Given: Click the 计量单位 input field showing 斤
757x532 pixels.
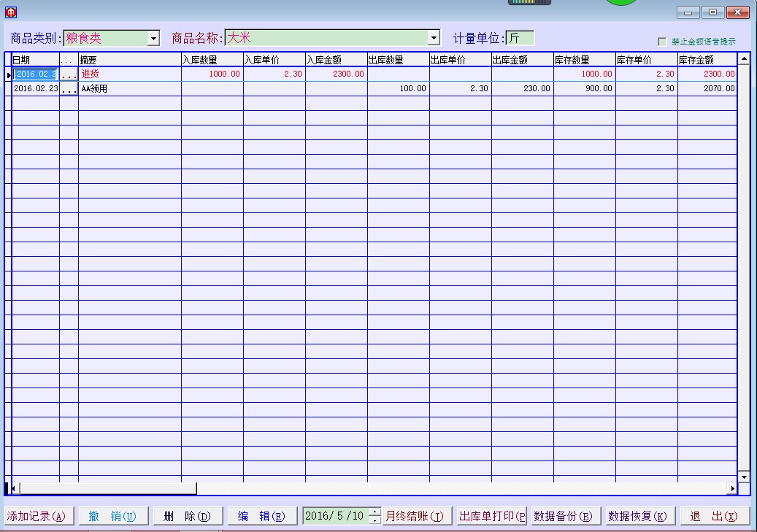Looking at the screenshot, I should (520, 38).
